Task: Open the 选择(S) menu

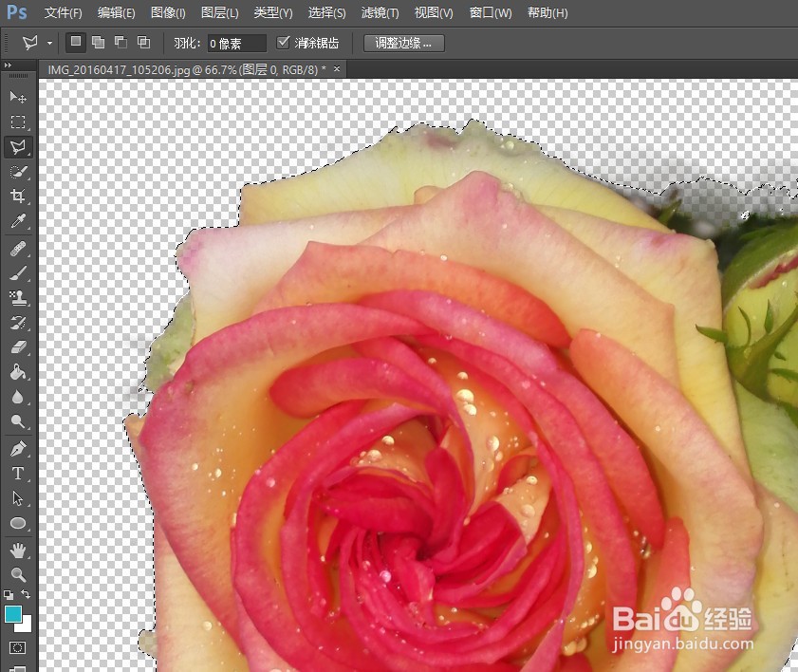Action: [x=326, y=12]
